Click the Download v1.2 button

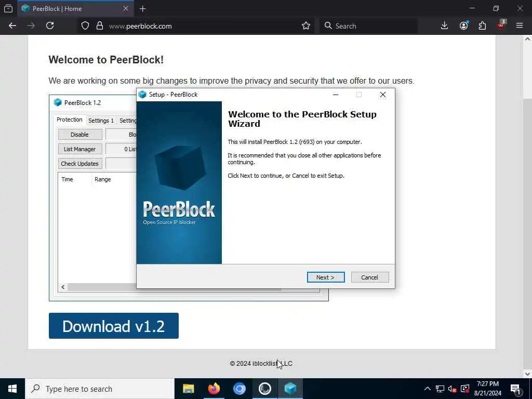(x=114, y=326)
